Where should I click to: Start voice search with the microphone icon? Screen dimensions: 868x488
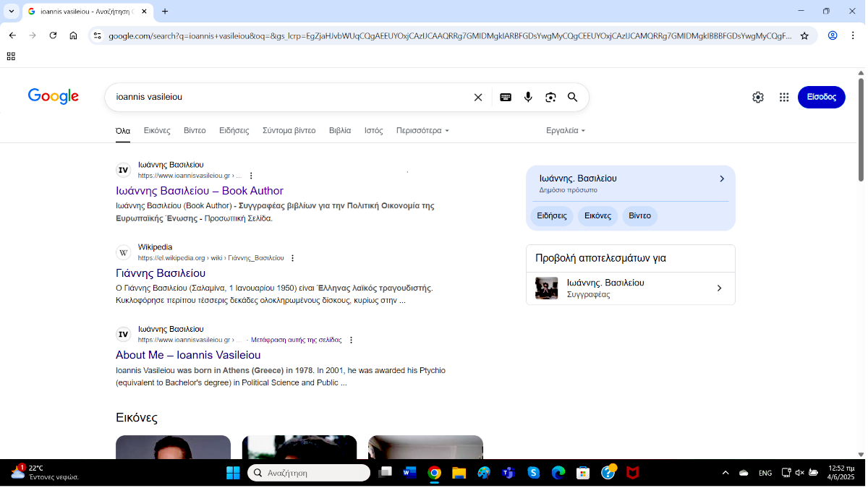(528, 97)
